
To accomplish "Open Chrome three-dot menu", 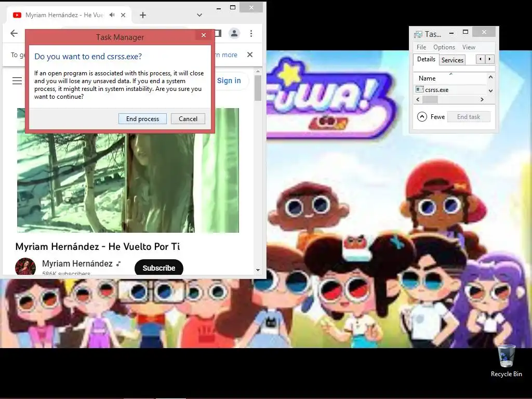I will point(251,33).
